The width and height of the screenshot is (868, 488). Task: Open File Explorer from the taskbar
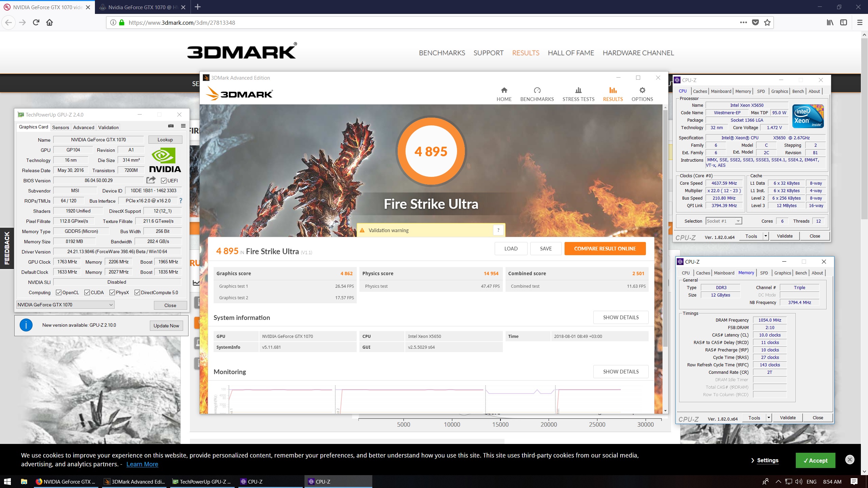pos(24,482)
